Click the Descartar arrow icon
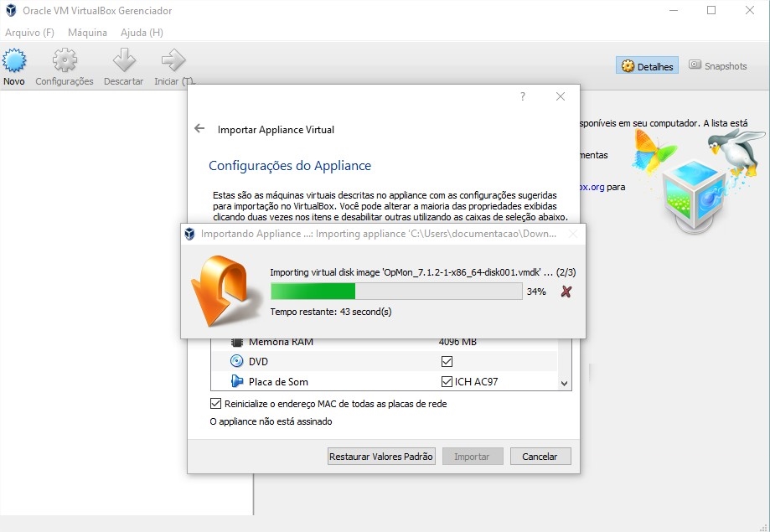 pyautogui.click(x=124, y=62)
